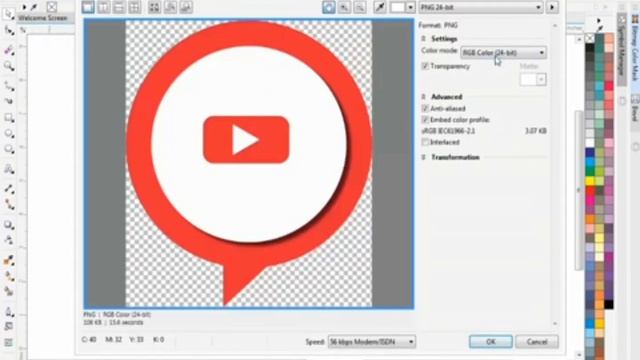This screenshot has height=360, width=640.
Task: Click the settings panel scroll-down arrow
Action: click(x=555, y=324)
